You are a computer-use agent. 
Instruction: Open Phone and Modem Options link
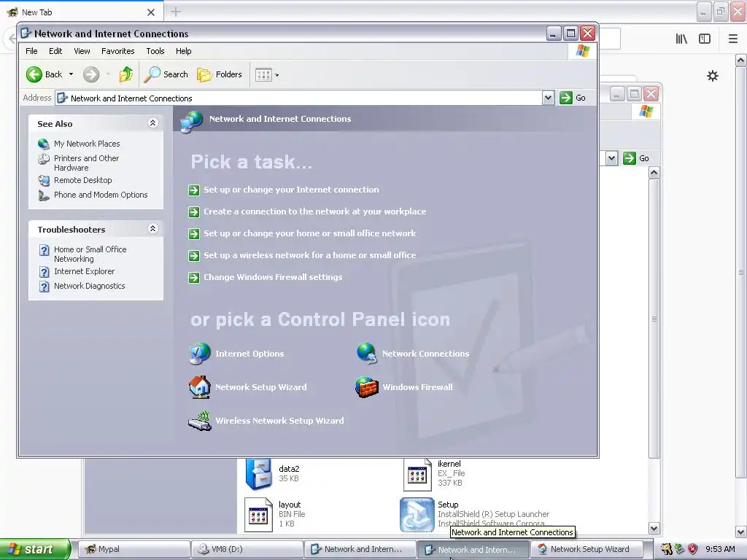point(101,195)
